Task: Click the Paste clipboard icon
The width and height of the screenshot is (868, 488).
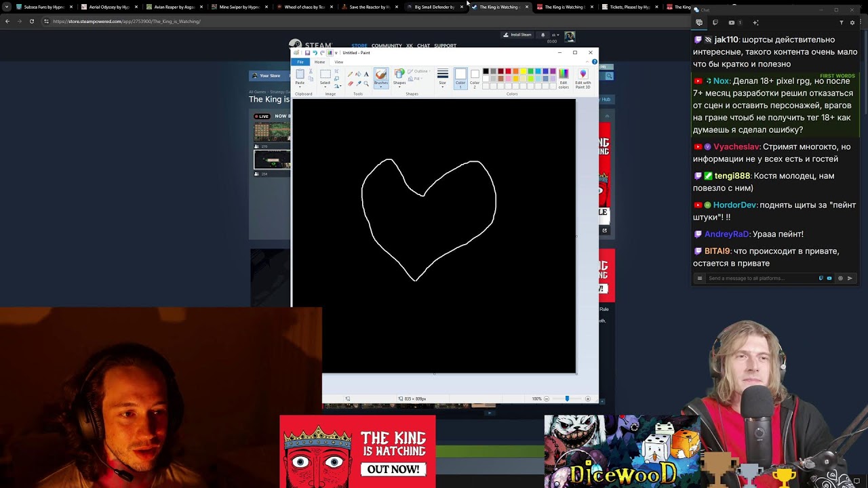Action: [300, 74]
